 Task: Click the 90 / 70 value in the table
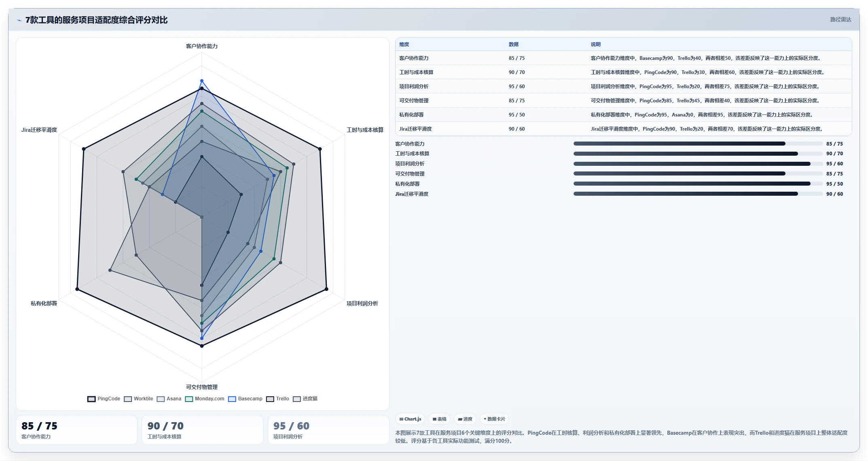coord(517,72)
